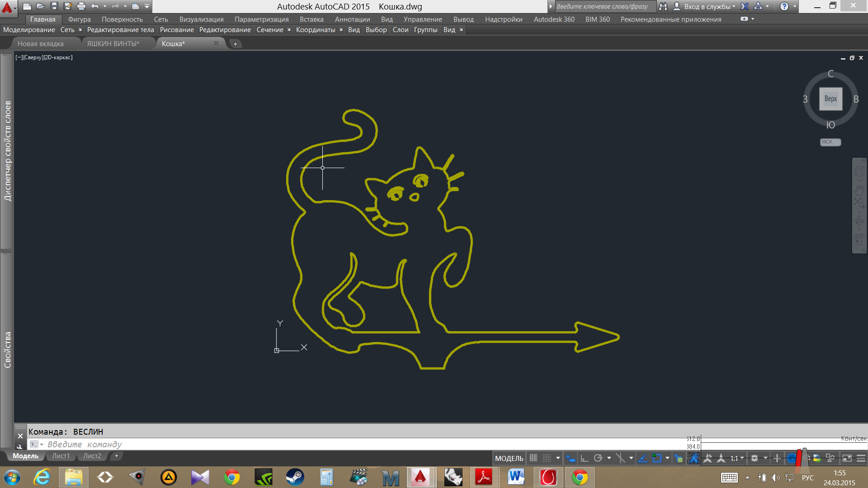The image size is (868, 488).
Task: Click the Autodesk Exchange X icon
Action: click(x=745, y=6)
